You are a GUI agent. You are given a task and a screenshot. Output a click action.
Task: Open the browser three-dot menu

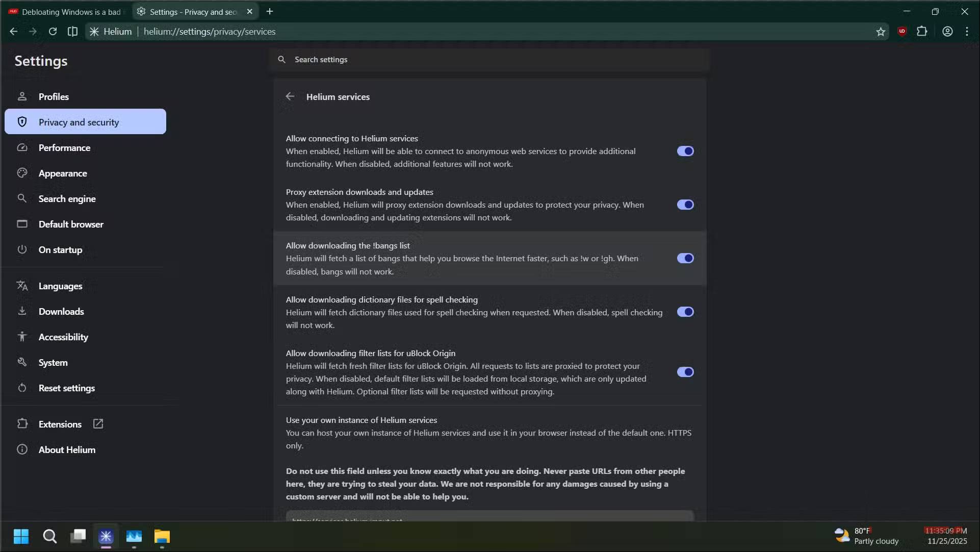coord(967,31)
